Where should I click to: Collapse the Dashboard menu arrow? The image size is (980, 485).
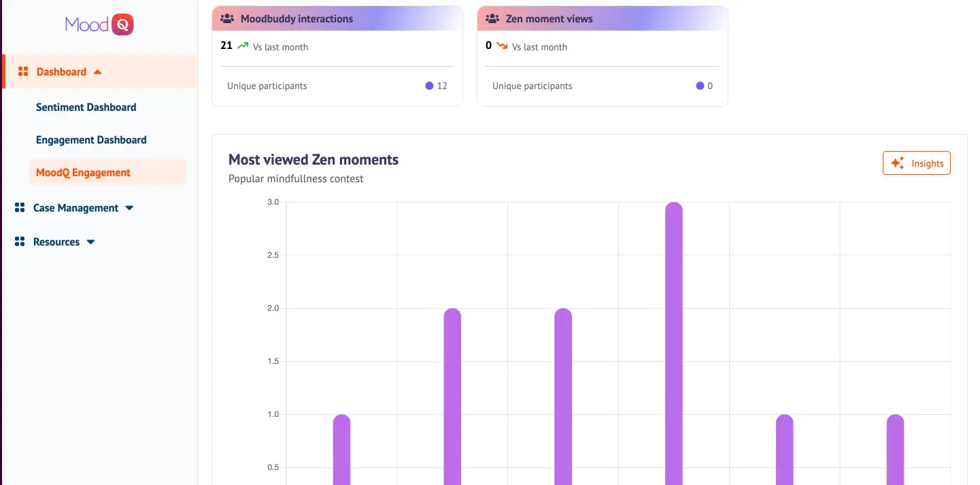point(97,72)
